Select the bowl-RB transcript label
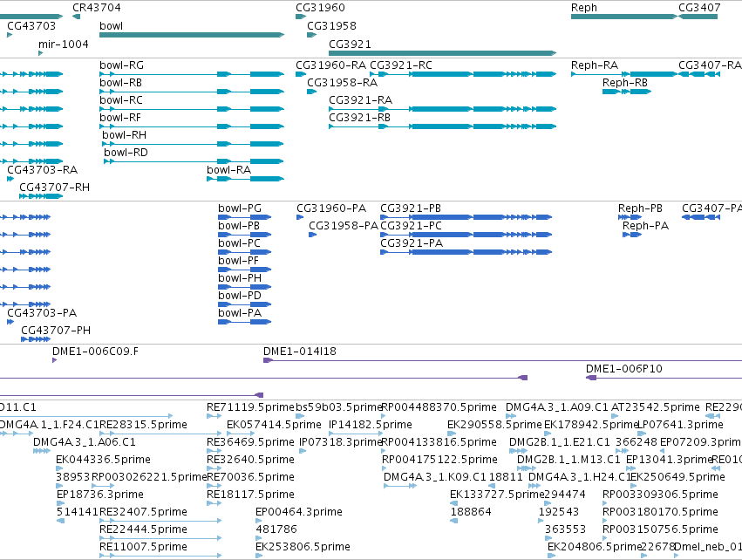The image size is (742, 560). tap(120, 83)
